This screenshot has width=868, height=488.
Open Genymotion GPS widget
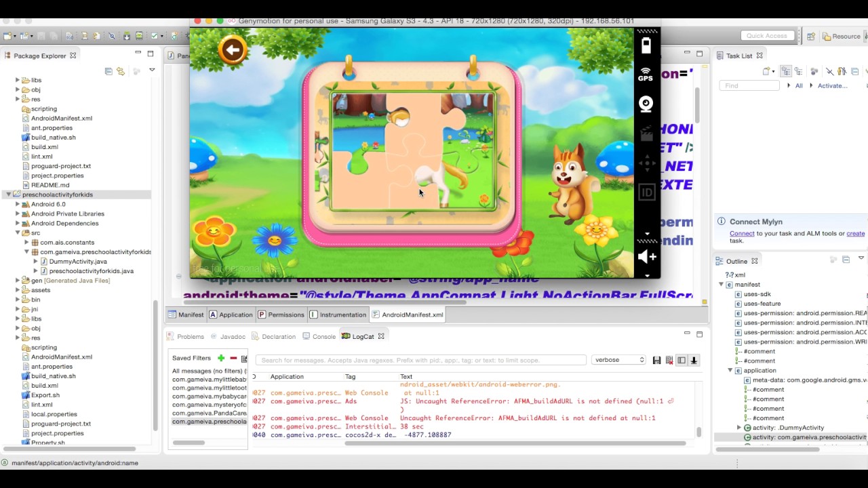coord(646,75)
